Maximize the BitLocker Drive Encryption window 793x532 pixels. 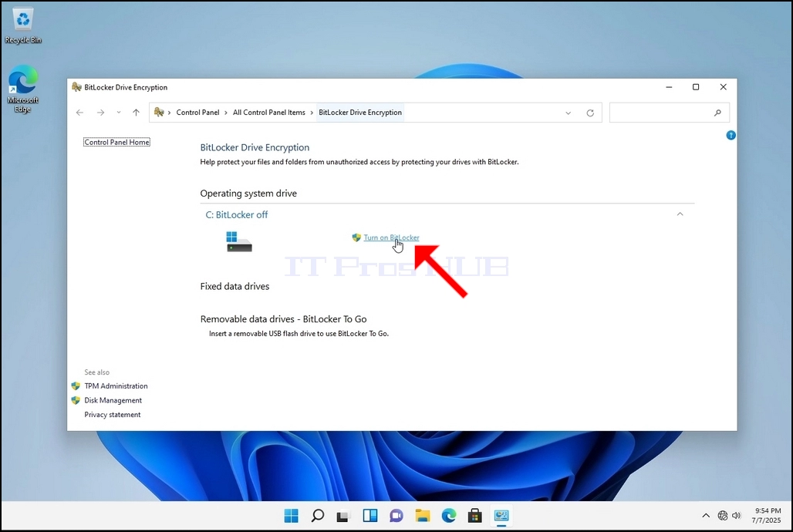tap(696, 87)
